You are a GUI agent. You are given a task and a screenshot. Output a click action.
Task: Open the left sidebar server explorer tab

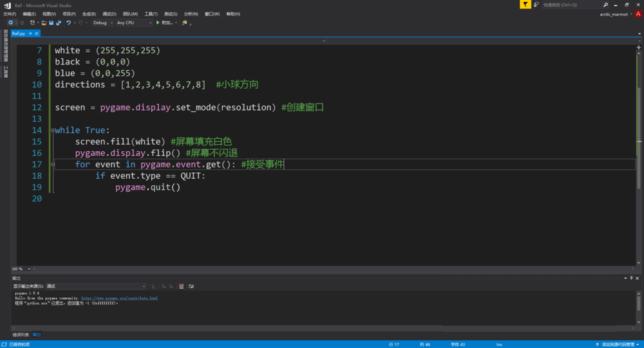[6, 46]
